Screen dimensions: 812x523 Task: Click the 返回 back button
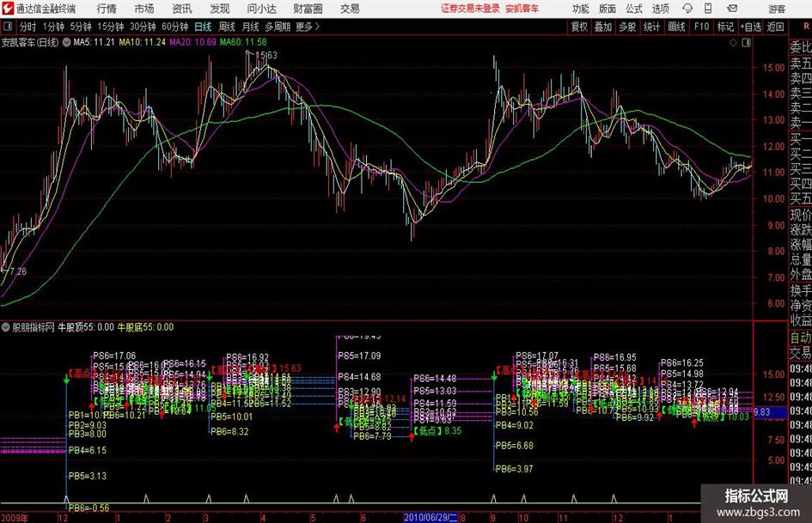pyautogui.click(x=775, y=27)
